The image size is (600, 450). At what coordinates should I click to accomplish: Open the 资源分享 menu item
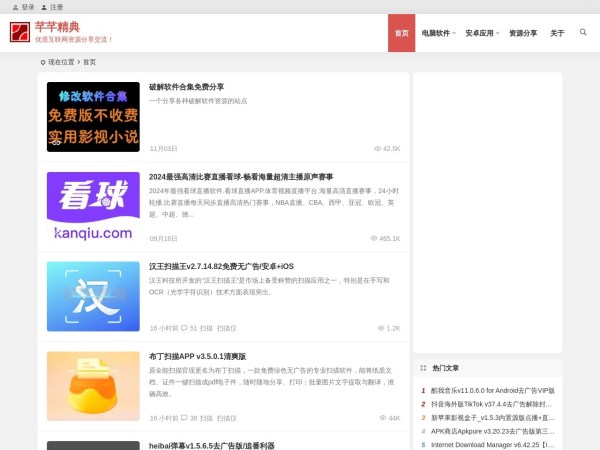[523, 33]
